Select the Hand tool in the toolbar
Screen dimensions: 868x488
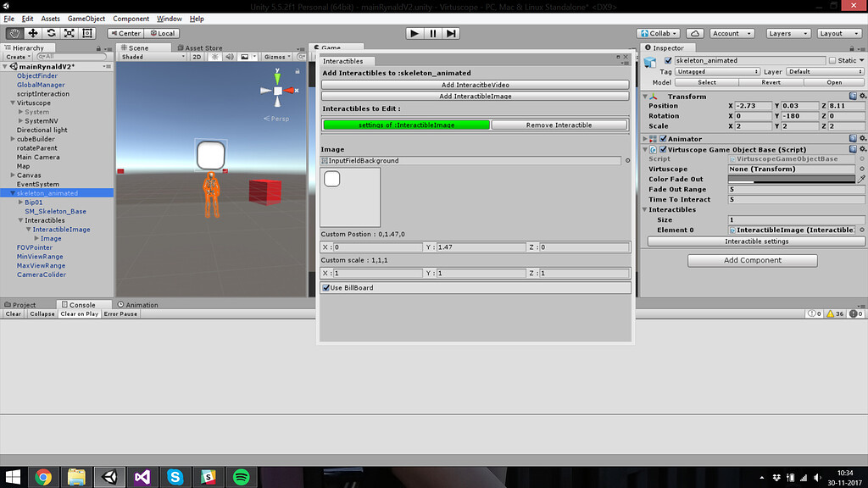[x=13, y=32]
